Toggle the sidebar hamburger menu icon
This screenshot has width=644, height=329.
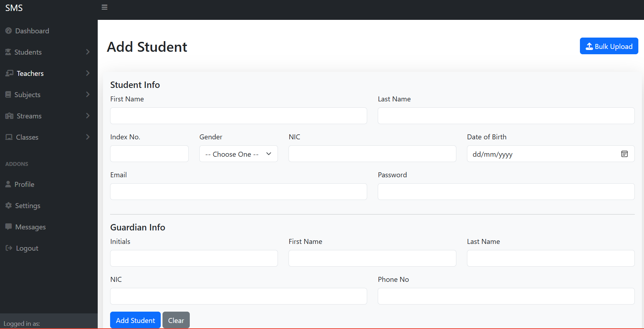pos(104,7)
